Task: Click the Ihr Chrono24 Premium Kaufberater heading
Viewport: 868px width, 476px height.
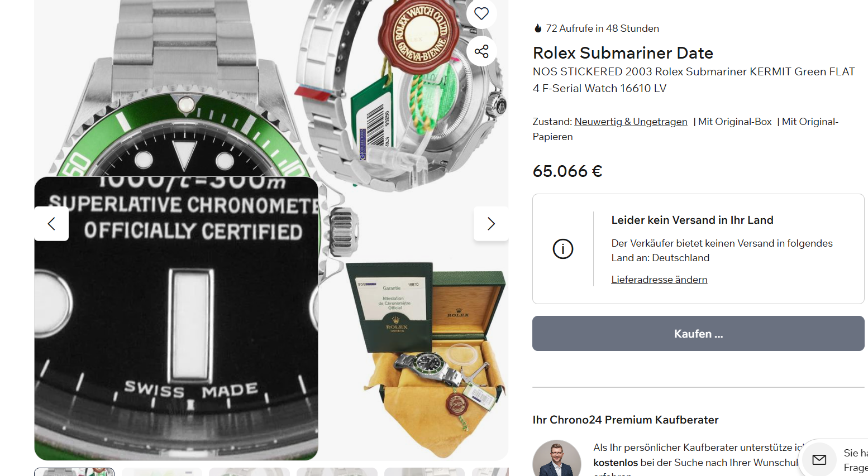Action: click(x=626, y=420)
